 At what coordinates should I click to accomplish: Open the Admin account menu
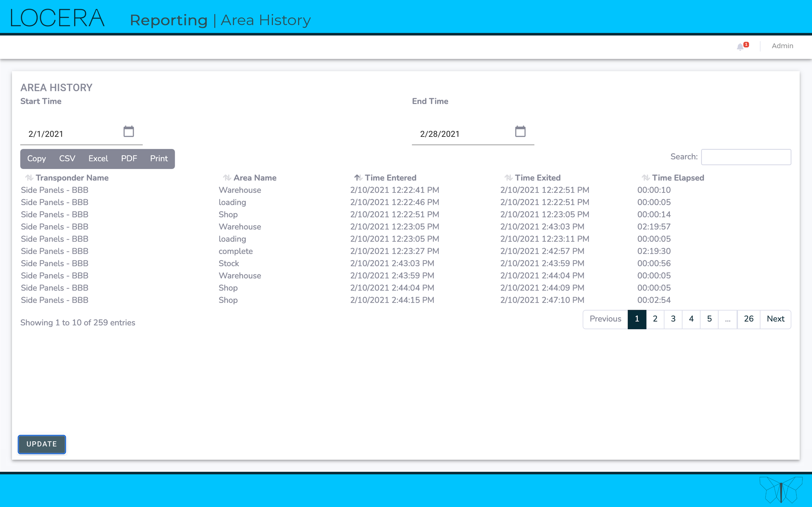tap(782, 46)
